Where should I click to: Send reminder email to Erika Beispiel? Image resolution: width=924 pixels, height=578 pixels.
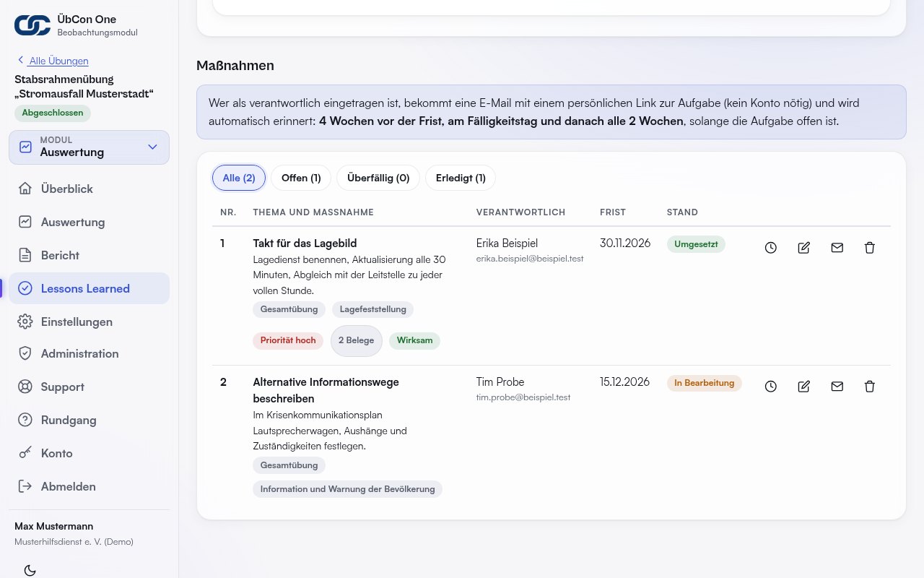click(x=837, y=248)
